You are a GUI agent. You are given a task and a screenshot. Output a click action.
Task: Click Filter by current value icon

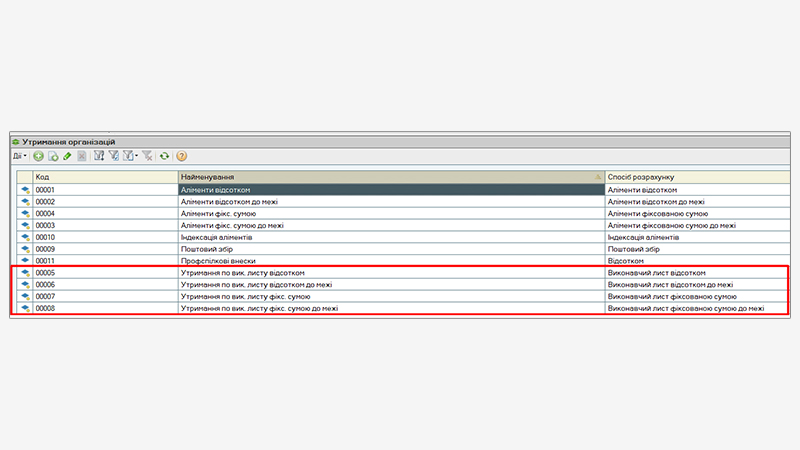point(114,156)
